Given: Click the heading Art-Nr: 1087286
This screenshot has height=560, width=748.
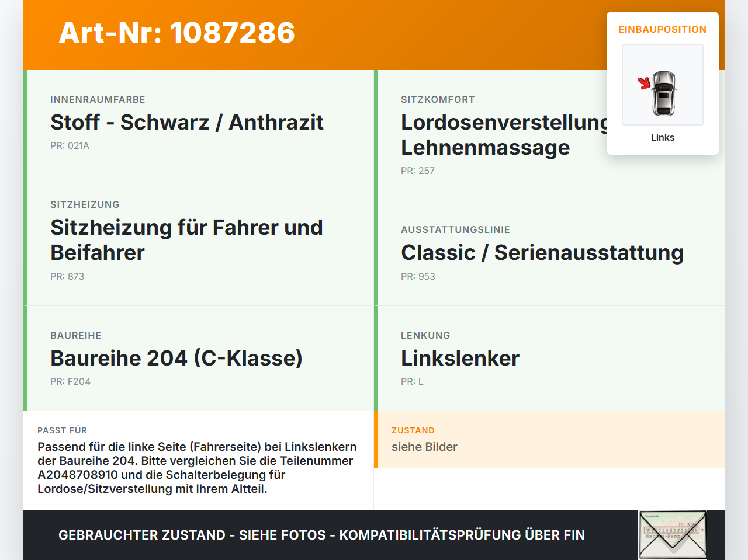Looking at the screenshot, I should pyautogui.click(x=177, y=33).
